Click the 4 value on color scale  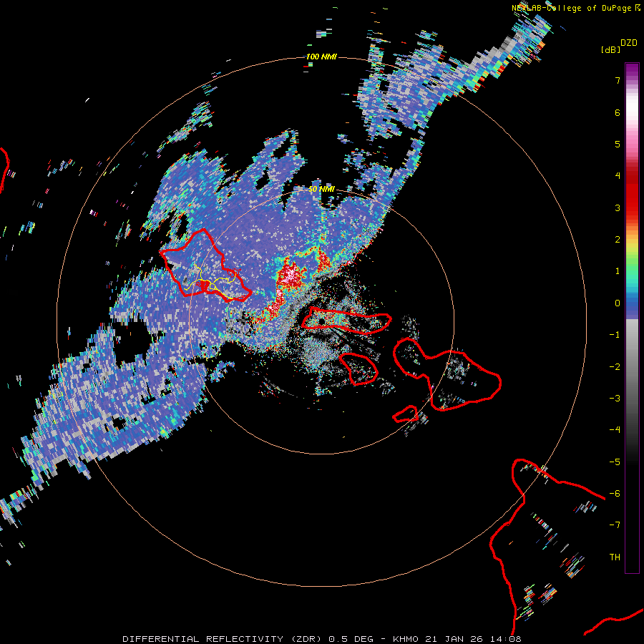[x=618, y=176]
